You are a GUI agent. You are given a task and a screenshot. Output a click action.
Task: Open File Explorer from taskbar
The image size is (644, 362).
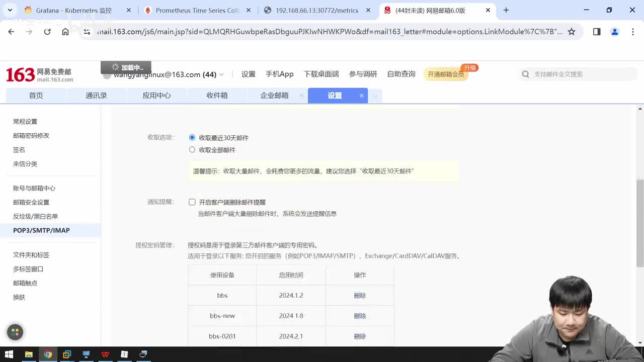click(29, 354)
